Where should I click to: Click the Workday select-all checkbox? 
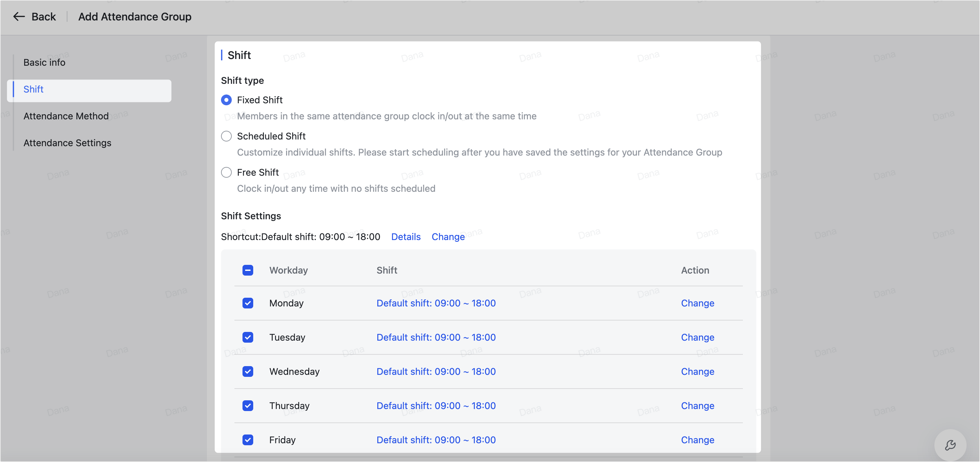tap(248, 270)
